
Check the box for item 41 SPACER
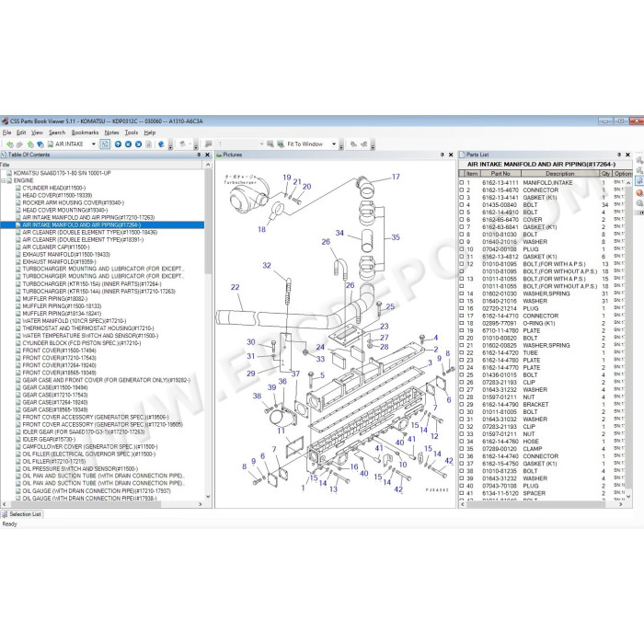point(461,493)
